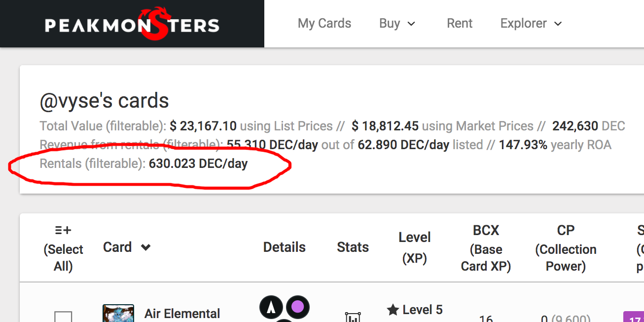Sort by Level (XP) column header
The image size is (644, 322).
[415, 247]
